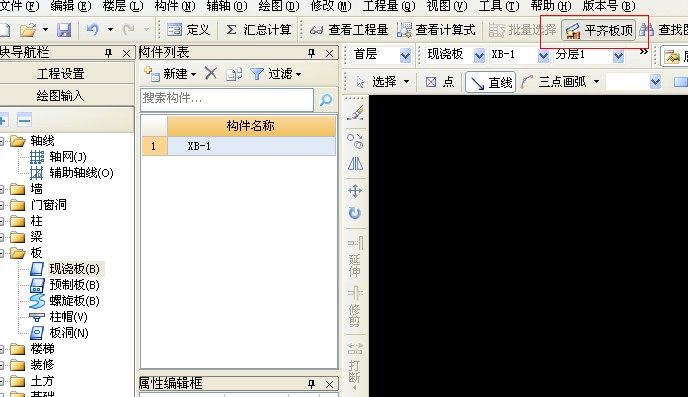
Task: Select 柱帽(V) column cap item
Action: pyautogui.click(x=58, y=317)
